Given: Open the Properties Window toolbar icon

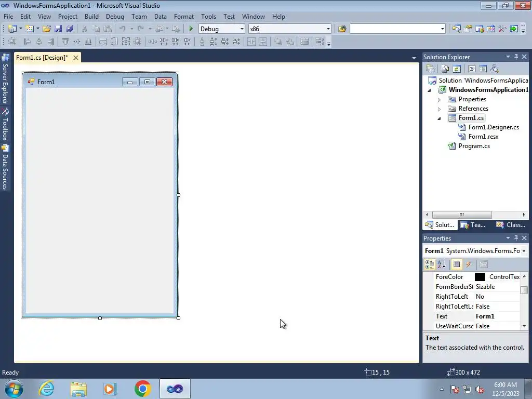Looking at the screenshot, I should [468, 29].
